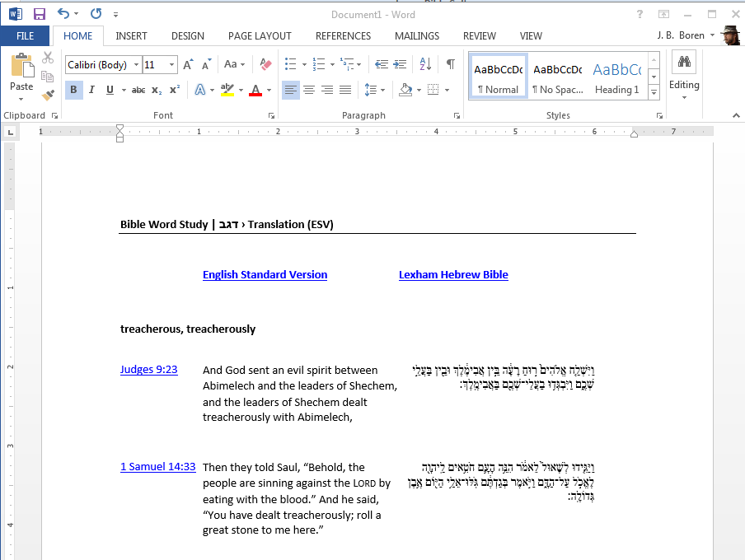Switch to MAILINGS tab
Viewport: 745px width, 560px height.
[417, 36]
